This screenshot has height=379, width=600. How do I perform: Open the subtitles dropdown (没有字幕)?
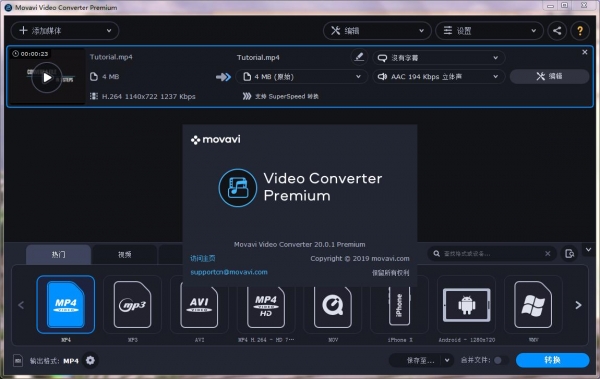[x=439, y=58]
